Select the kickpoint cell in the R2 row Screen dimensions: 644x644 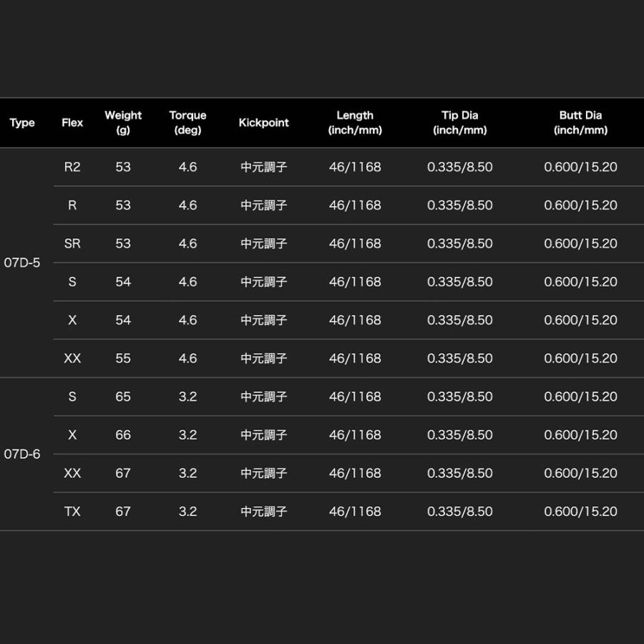pos(263,167)
